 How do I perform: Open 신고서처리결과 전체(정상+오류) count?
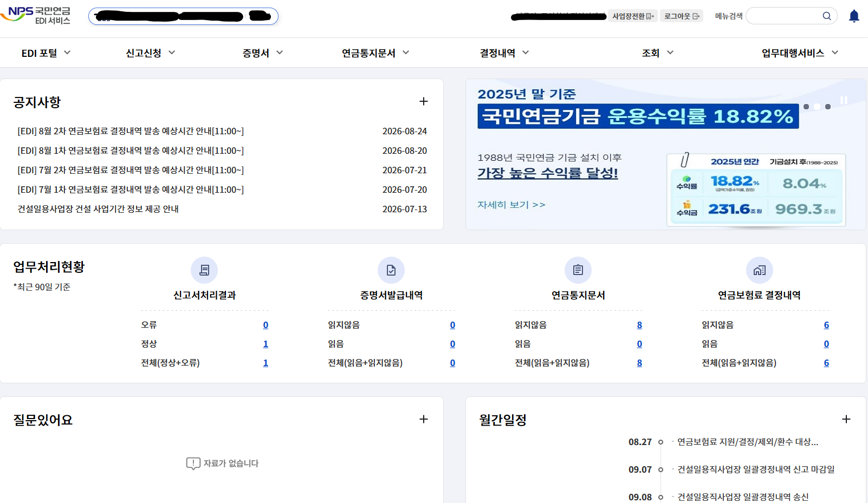coord(265,363)
